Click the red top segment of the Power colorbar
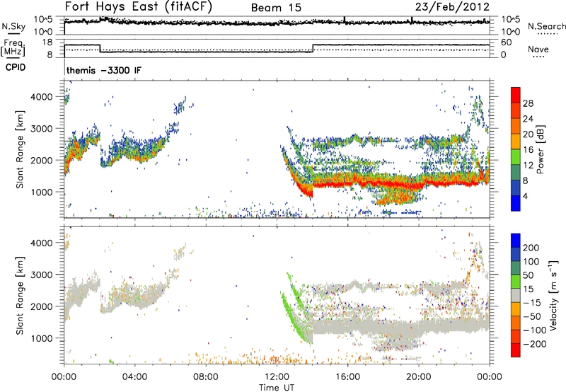Image resolution: width=566 pixels, height=392 pixels. [x=516, y=96]
